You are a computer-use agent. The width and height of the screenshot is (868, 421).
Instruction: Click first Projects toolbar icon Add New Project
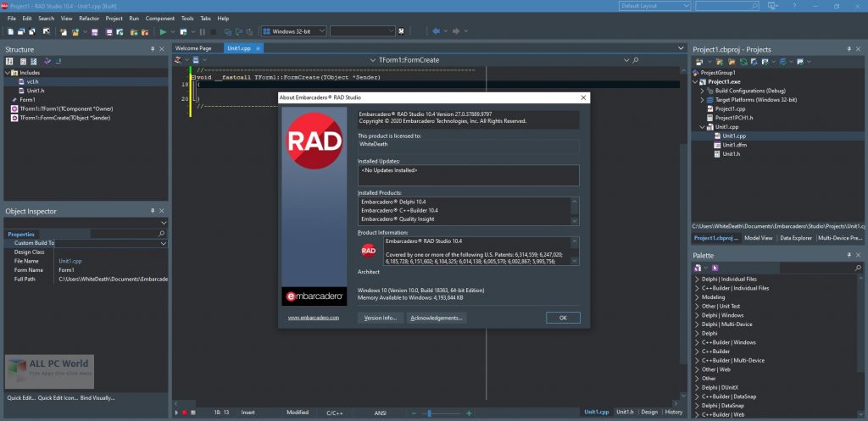point(699,61)
